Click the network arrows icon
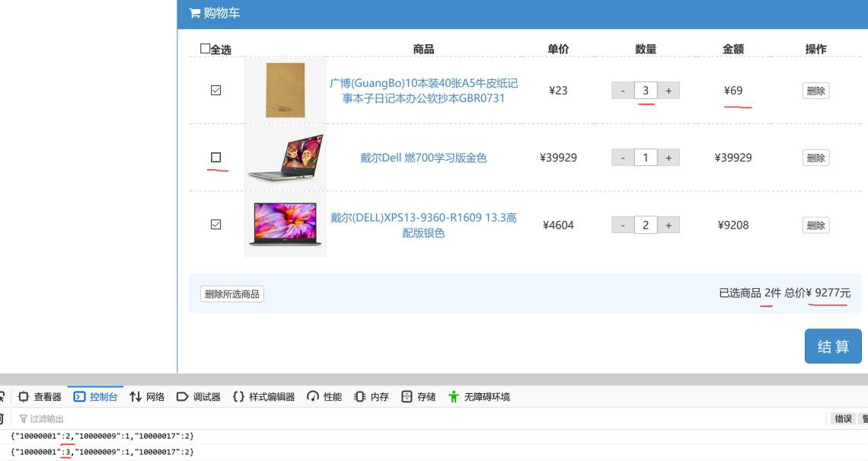This screenshot has height=461, width=868. tap(136, 397)
